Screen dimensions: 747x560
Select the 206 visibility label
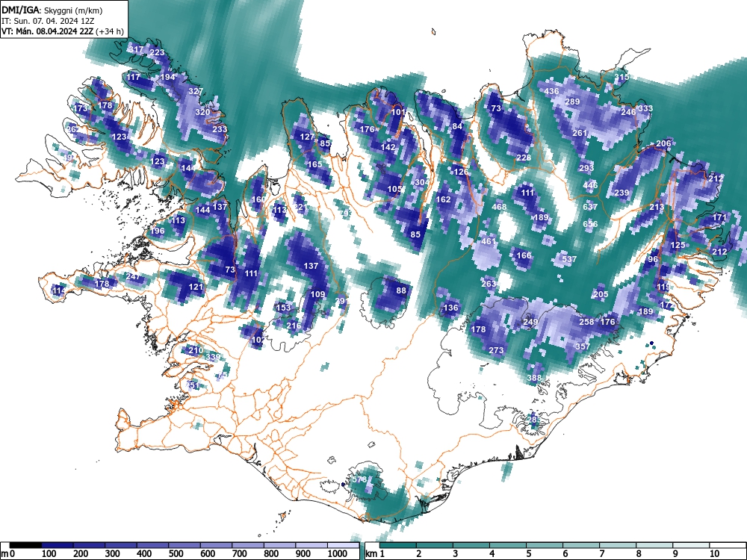pyautogui.click(x=663, y=144)
